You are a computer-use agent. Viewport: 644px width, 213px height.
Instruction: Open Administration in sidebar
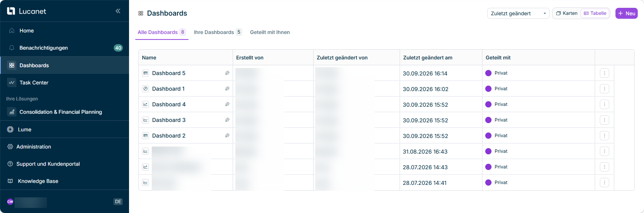(65, 147)
